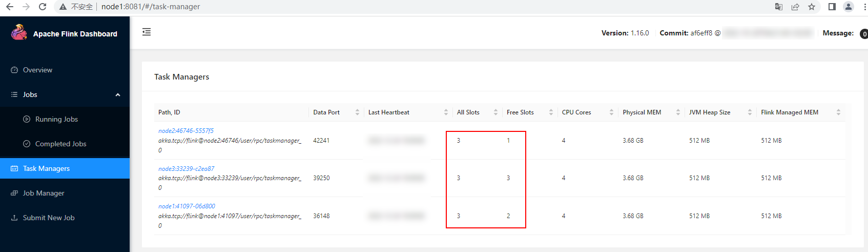Open Running Jobs page
The image size is (868, 252).
(65, 119)
